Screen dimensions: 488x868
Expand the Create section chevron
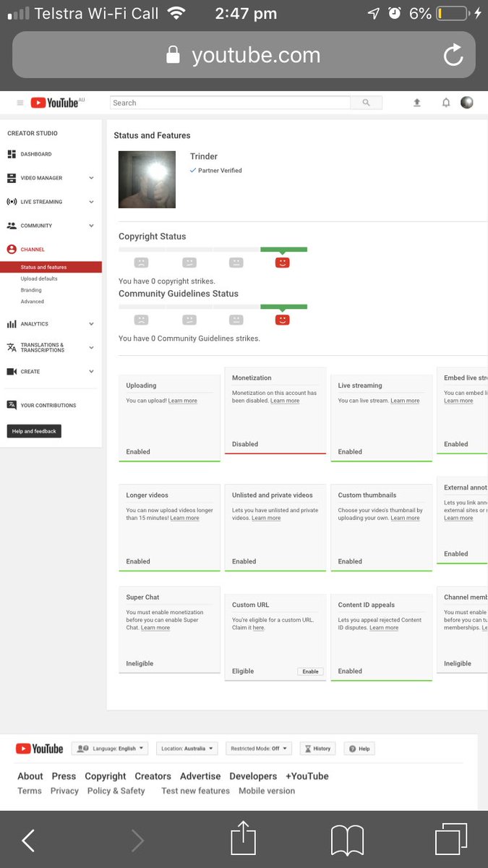tap(91, 372)
